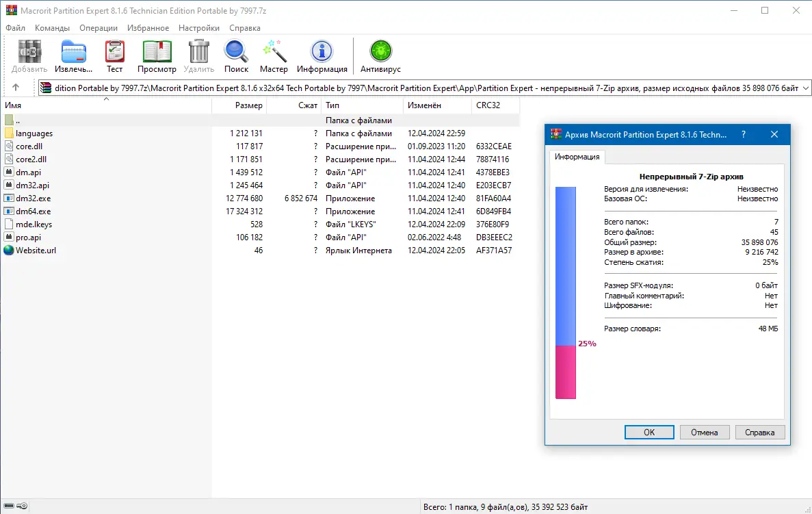Click CRC value 6332CEAE

click(x=493, y=146)
